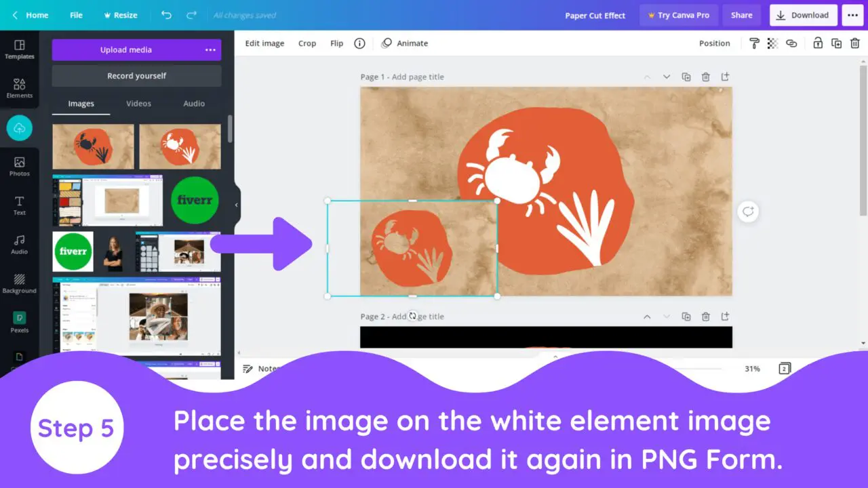Select the green fiverr logo thumbnail
Image resolution: width=868 pixels, height=488 pixels.
pos(195,200)
